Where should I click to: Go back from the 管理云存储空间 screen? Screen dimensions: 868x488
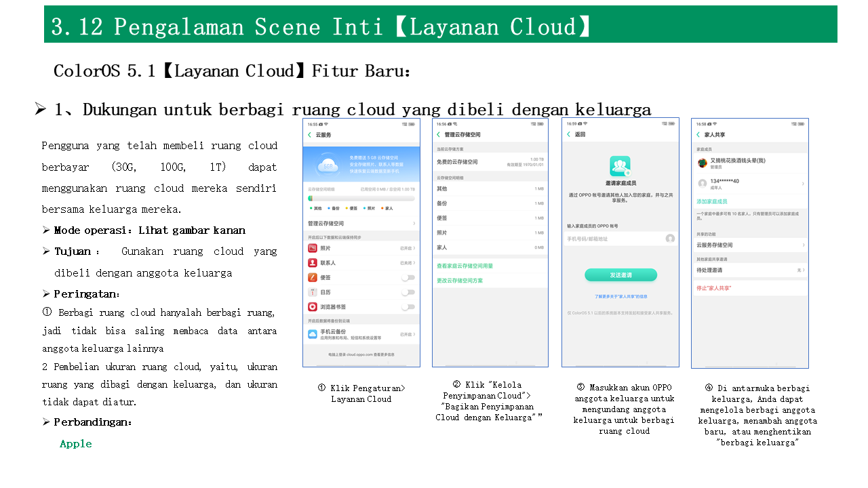pyautogui.click(x=439, y=135)
